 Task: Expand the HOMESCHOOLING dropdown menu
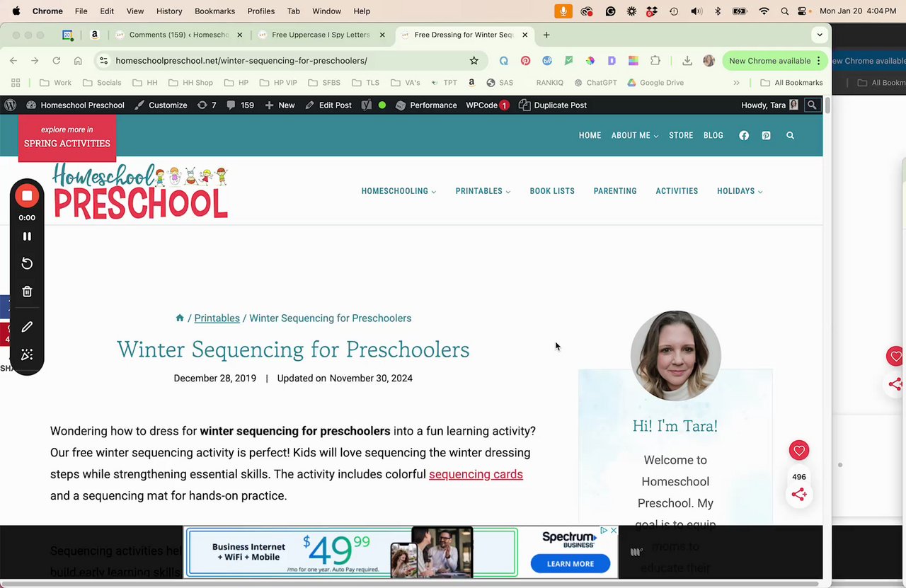tap(398, 191)
